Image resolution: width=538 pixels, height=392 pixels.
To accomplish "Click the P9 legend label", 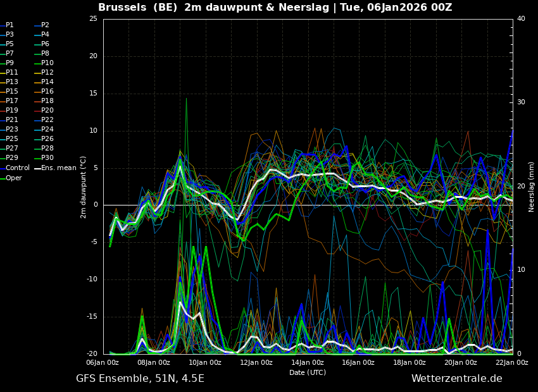I will click(9, 63).
